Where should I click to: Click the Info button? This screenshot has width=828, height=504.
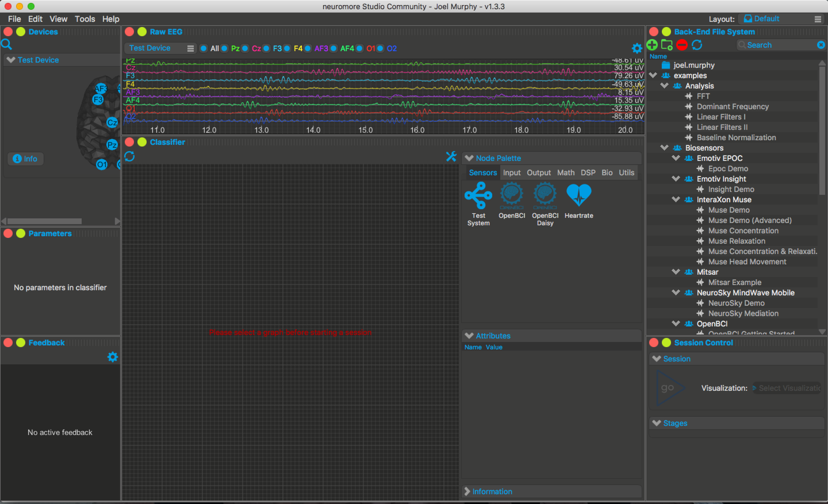26,159
